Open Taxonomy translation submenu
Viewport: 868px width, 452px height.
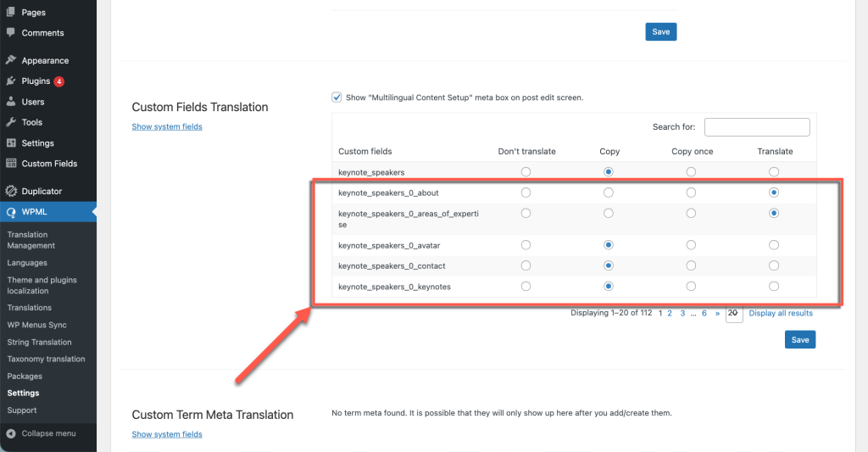click(46, 359)
